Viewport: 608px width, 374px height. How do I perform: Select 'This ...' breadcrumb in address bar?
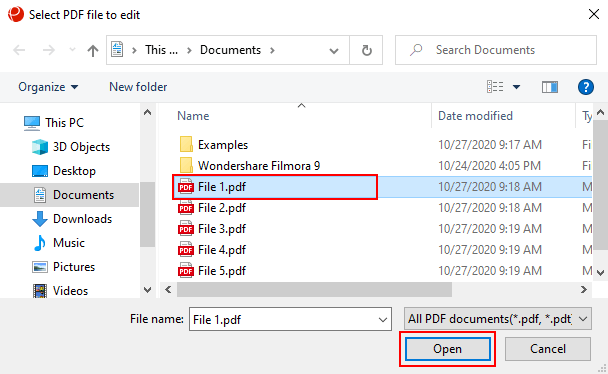coord(161,50)
